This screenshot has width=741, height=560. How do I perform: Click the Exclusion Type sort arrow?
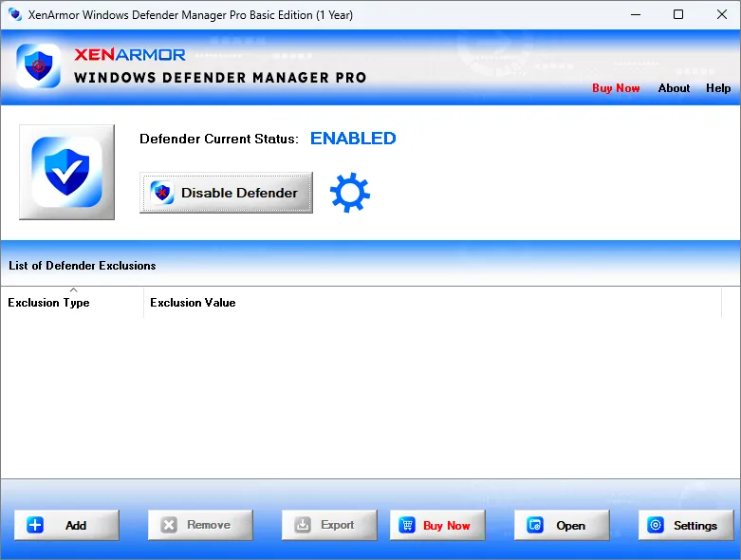click(73, 289)
